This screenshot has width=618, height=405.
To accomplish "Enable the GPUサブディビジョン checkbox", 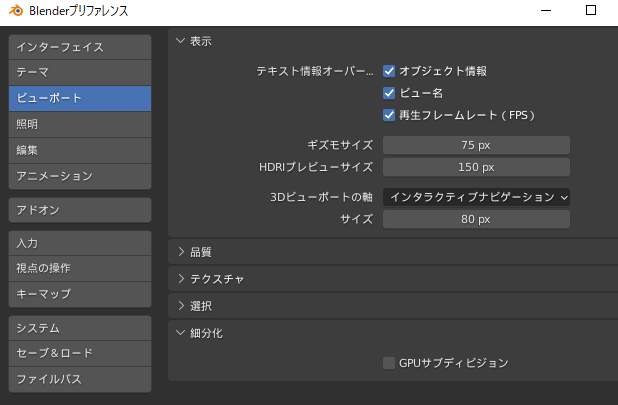I will click(389, 363).
